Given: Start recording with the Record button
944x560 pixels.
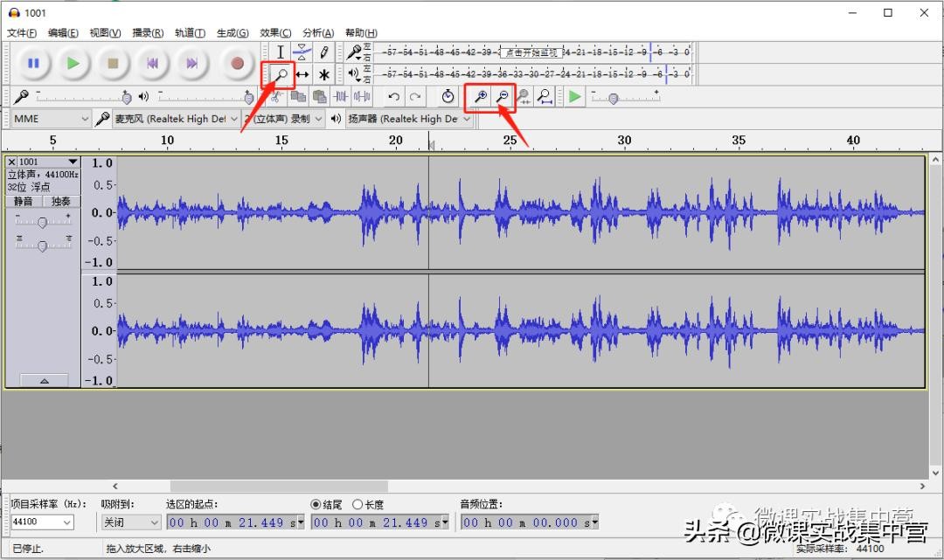Looking at the screenshot, I should click(x=237, y=63).
